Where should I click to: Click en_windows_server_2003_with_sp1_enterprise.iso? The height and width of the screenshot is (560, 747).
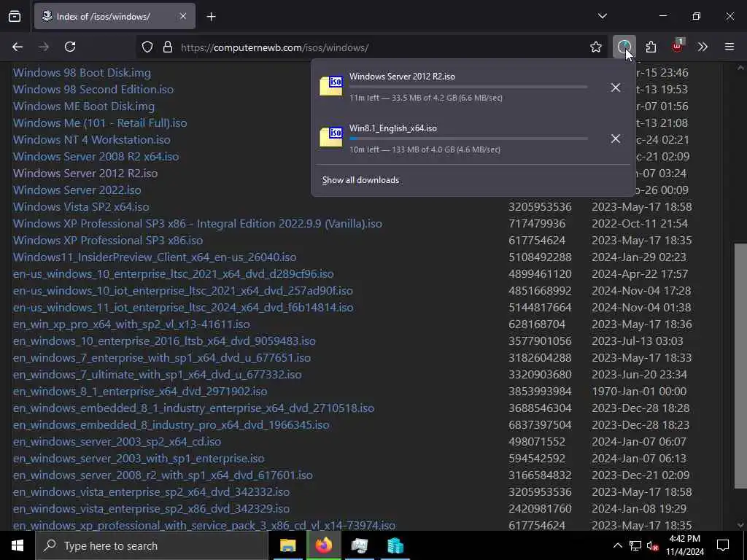[139, 458]
